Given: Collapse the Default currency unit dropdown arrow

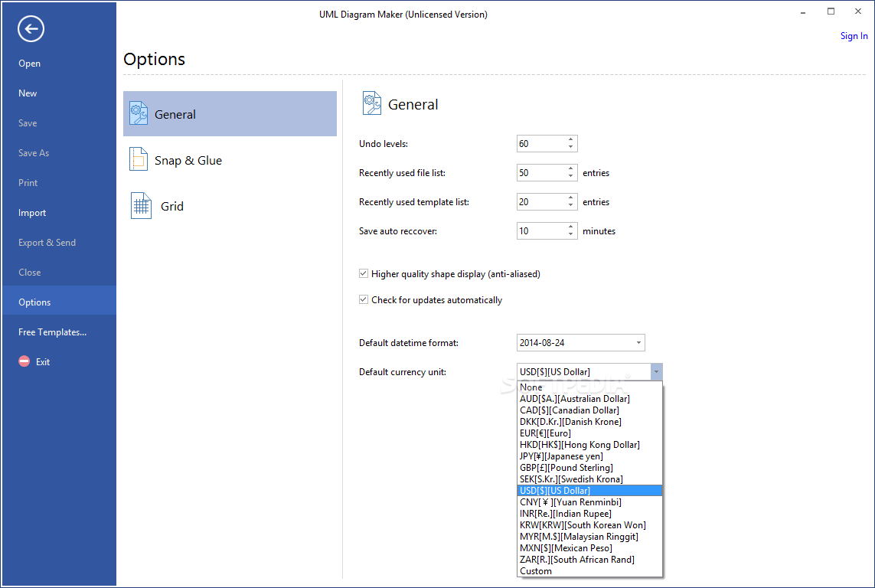Looking at the screenshot, I should (x=656, y=371).
